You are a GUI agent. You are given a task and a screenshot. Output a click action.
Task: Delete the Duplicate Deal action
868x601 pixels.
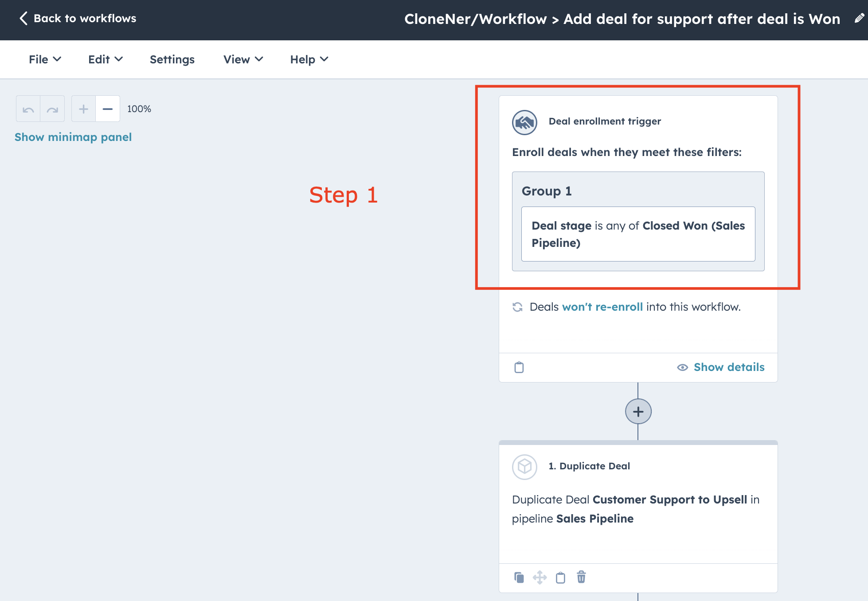coord(581,577)
